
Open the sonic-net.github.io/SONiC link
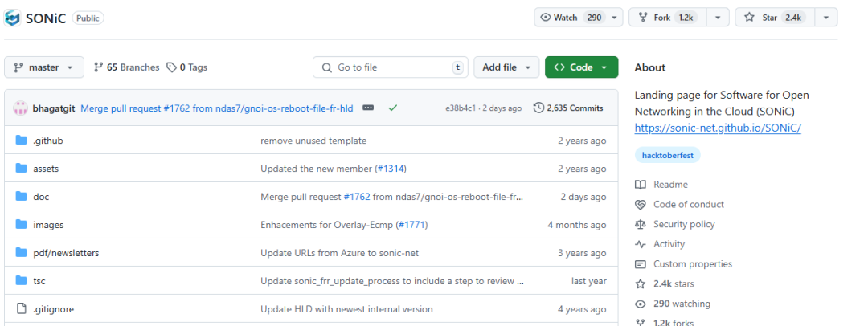click(x=718, y=128)
